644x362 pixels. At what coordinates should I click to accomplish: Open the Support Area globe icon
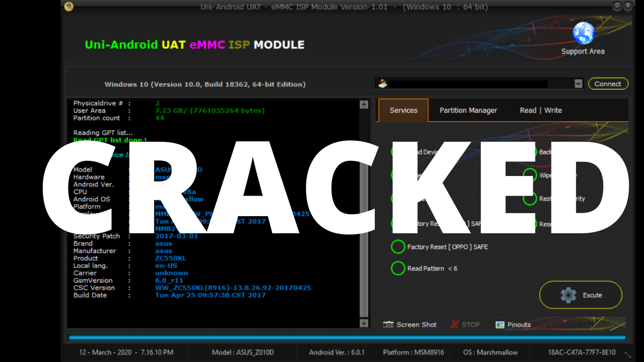pyautogui.click(x=584, y=33)
